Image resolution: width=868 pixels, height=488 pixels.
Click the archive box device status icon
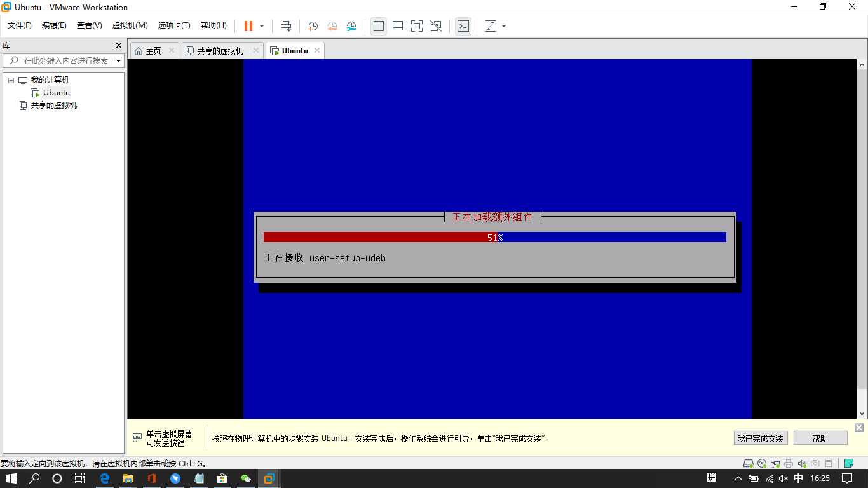click(829, 463)
